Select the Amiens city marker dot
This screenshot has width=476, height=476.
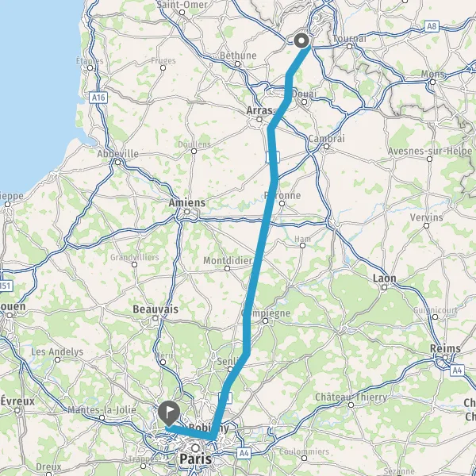tap(187, 212)
